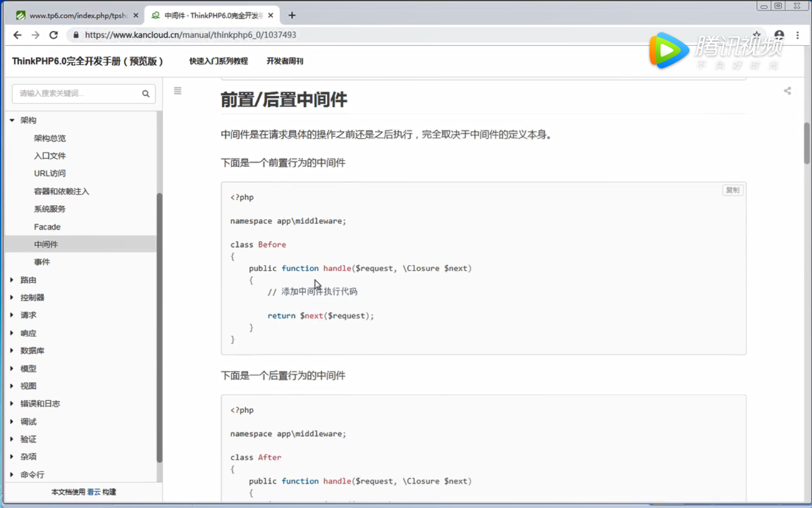Click the main page vertical scrollbar
Image resolution: width=812 pixels, height=508 pixels.
807,143
